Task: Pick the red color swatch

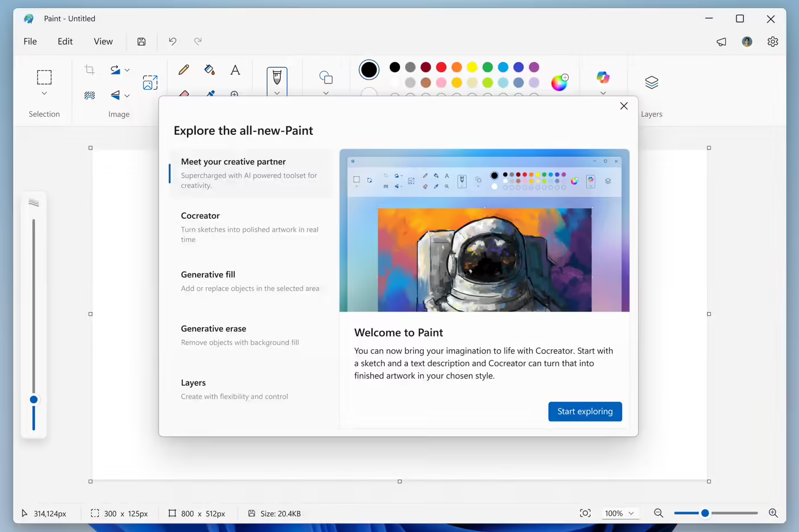Action: 441,67
